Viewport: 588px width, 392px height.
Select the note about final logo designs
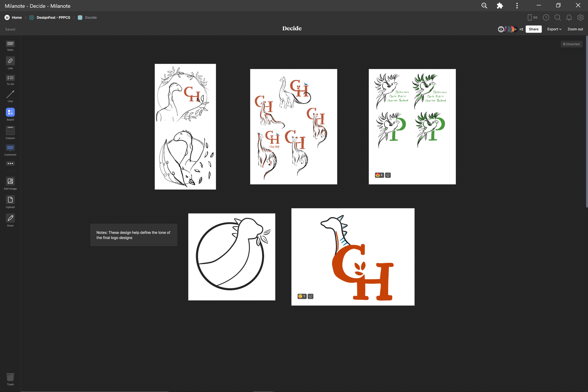(134, 235)
